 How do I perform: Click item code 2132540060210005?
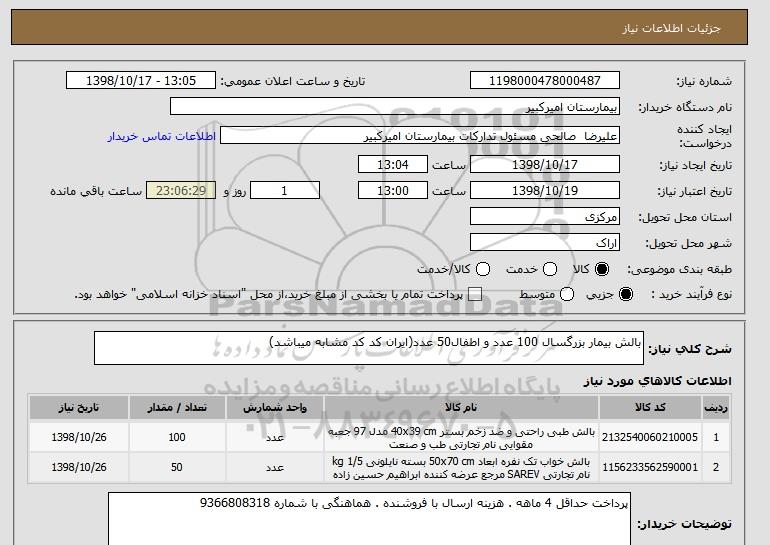pos(650,437)
